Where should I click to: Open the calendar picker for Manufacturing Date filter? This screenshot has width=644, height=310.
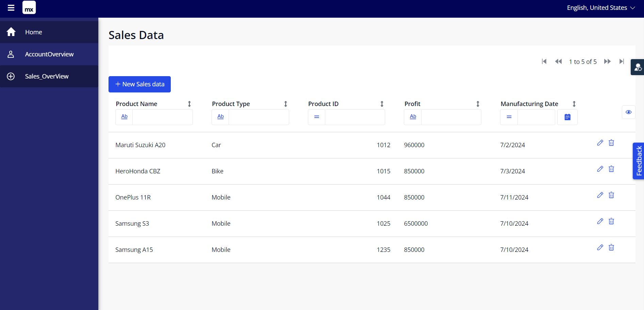pyautogui.click(x=567, y=117)
